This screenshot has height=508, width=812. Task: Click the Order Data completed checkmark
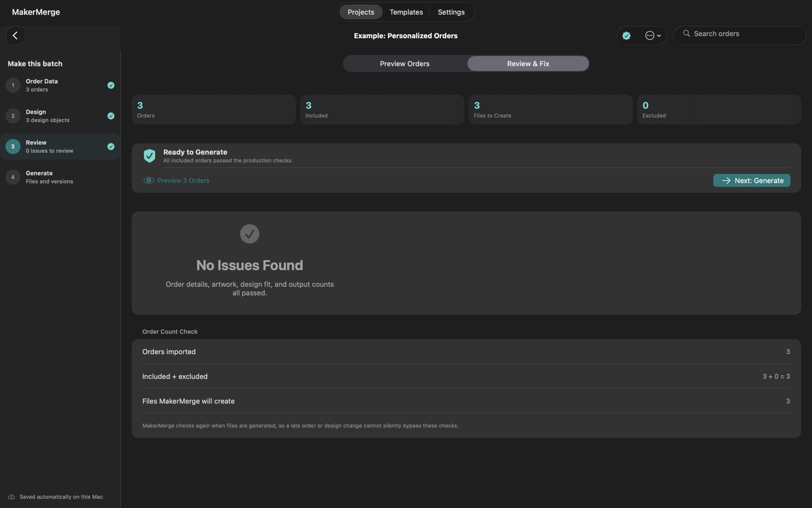[x=111, y=85]
